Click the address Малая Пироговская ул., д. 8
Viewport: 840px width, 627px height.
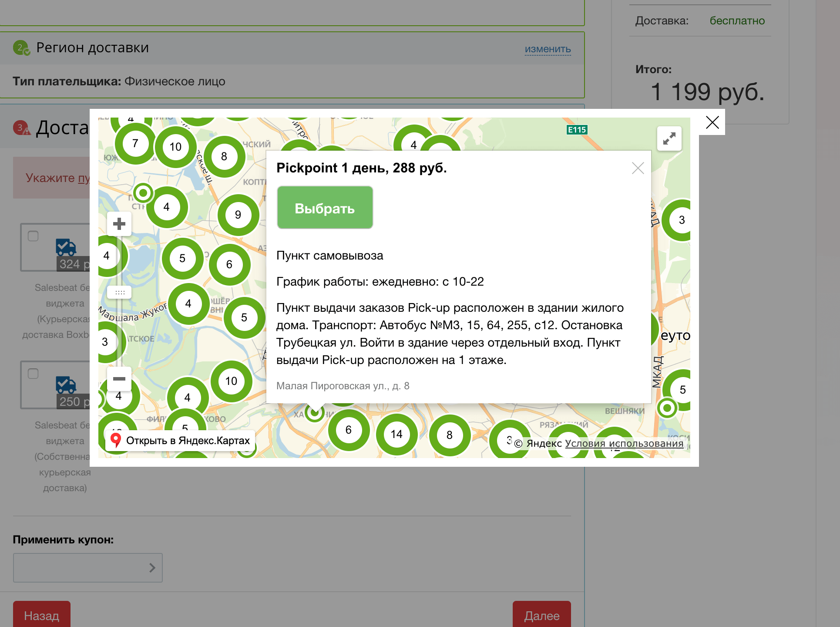(343, 386)
